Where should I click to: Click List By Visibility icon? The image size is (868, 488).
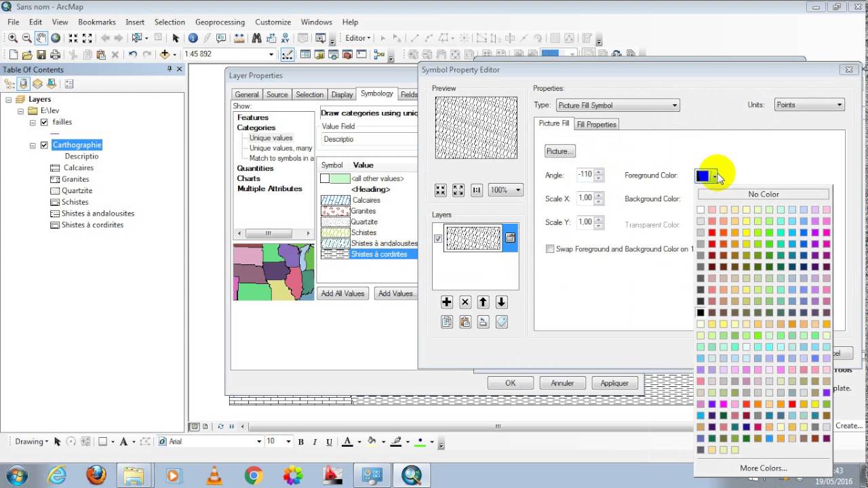tap(38, 84)
